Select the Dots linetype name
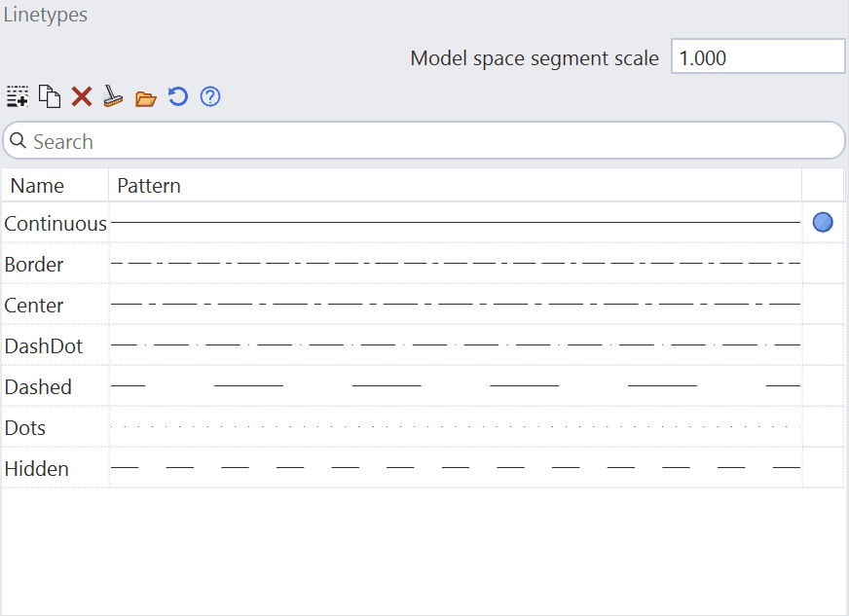Viewport: 849px width, 616px height. click(x=25, y=427)
